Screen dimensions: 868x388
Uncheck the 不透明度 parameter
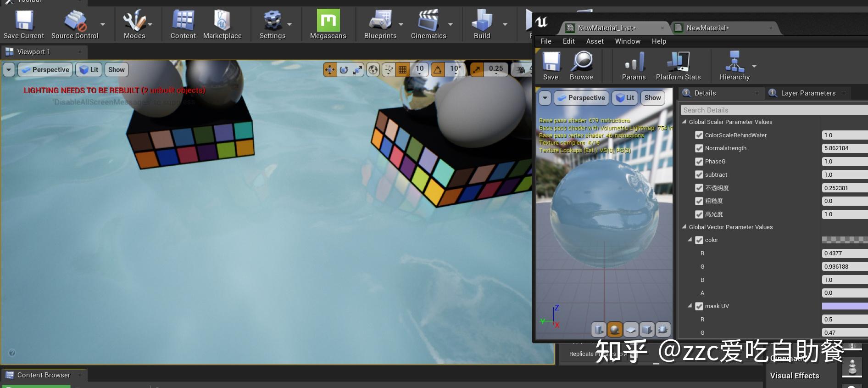point(699,188)
